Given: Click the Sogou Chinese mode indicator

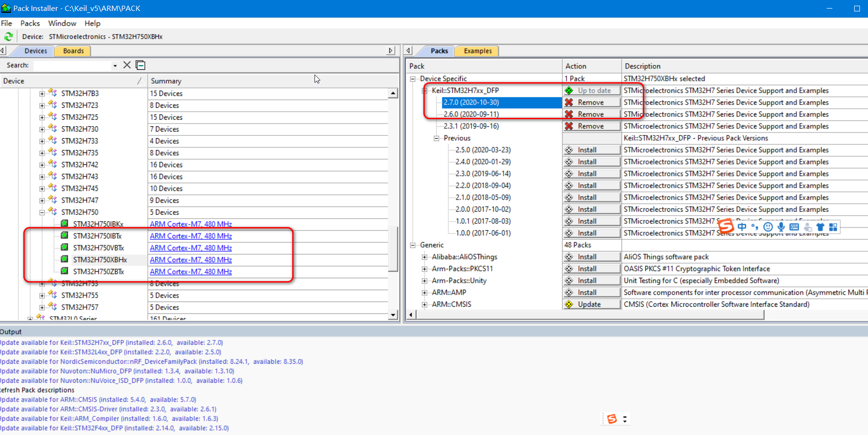Looking at the screenshot, I should point(742,227).
